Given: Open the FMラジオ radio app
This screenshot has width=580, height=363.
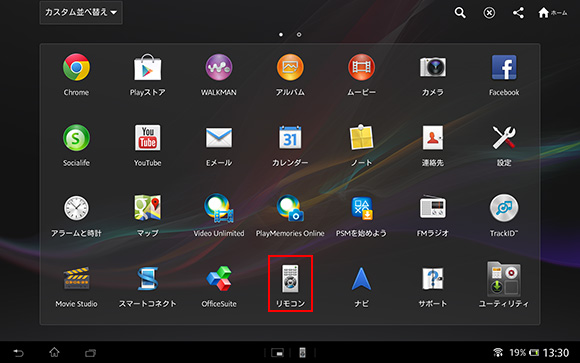Looking at the screenshot, I should pos(432,216).
